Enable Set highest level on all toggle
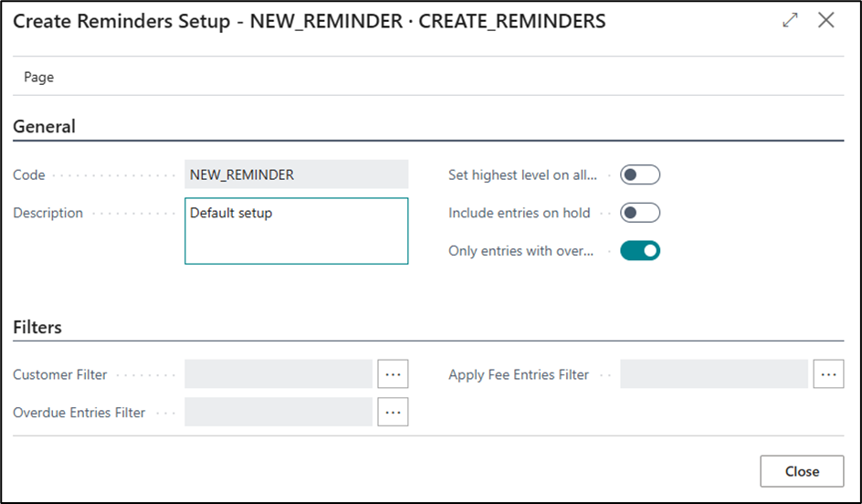 coord(639,174)
